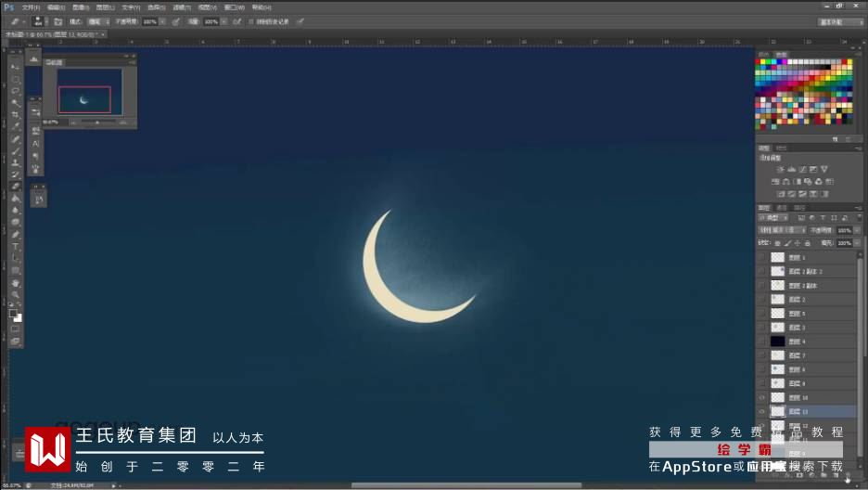This screenshot has height=490, width=868.
Task: Add a Curves adjustment layer
Action: click(803, 170)
